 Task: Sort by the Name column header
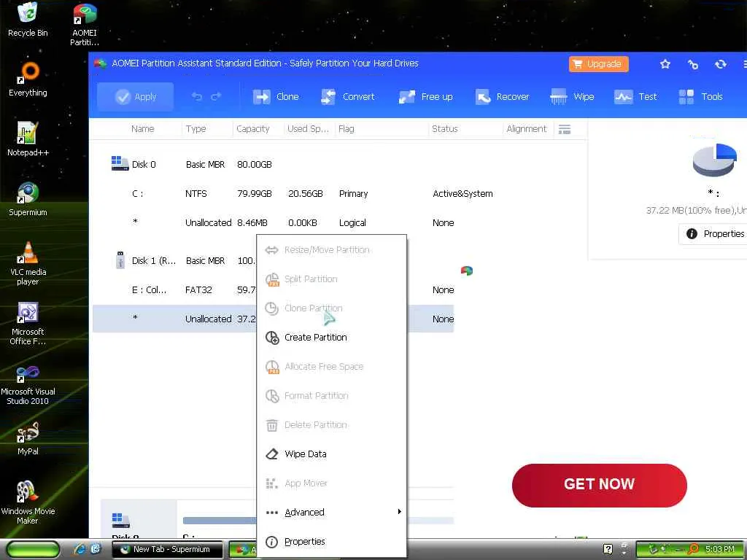click(x=142, y=128)
